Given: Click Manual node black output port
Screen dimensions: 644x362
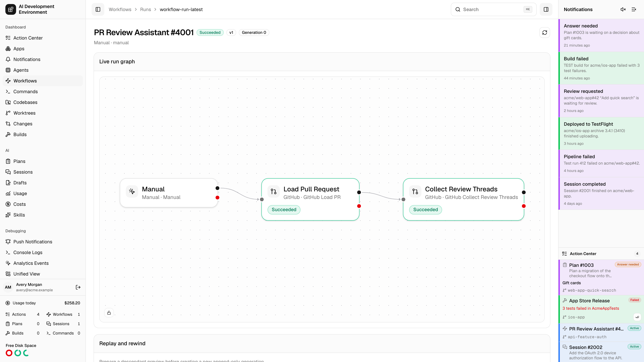Looking at the screenshot, I should (217, 188).
